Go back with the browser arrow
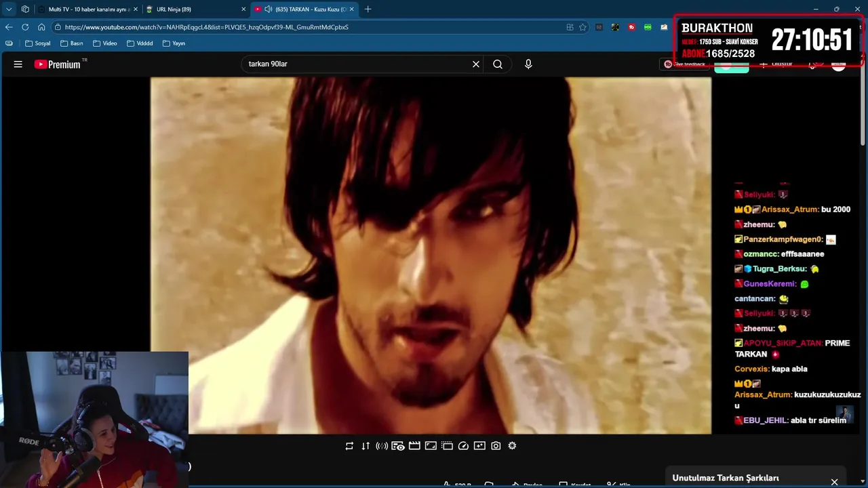The image size is (868, 488). [x=9, y=27]
